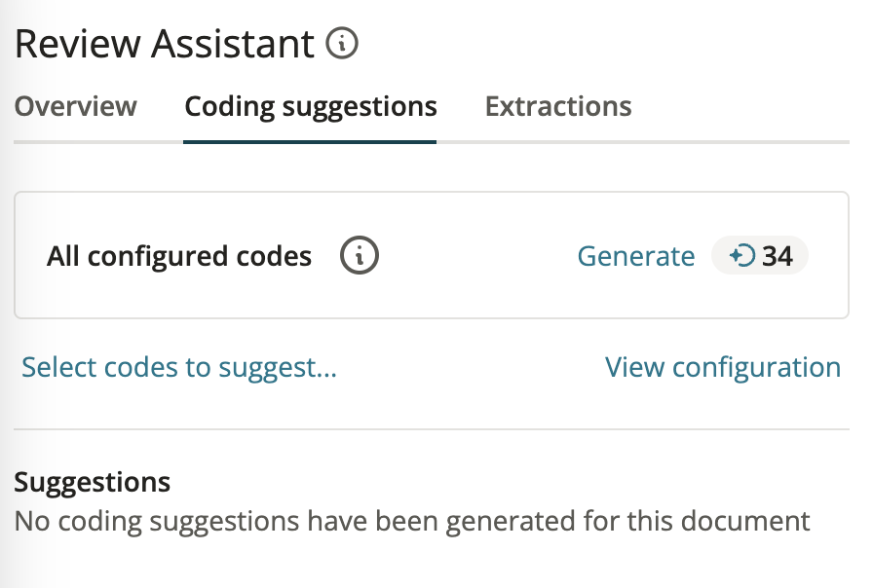Screen dimensions: 873x588
Task: Switch to the Overview tab
Action: coord(76,106)
